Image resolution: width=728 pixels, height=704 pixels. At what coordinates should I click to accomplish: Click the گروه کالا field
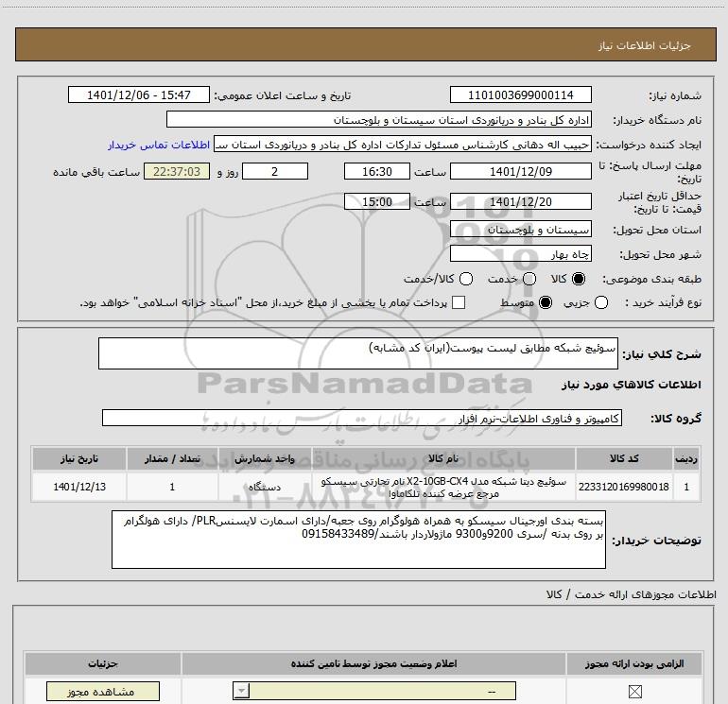(362, 418)
